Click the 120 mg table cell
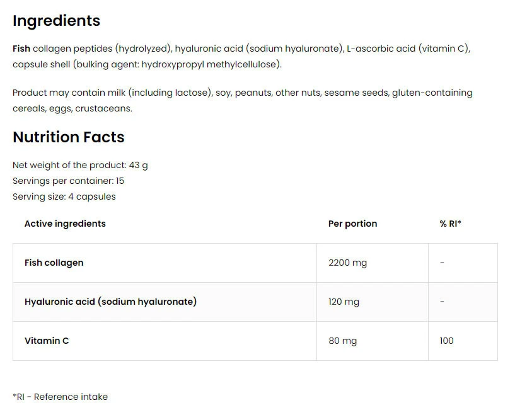This screenshot has width=515, height=420. (x=344, y=302)
